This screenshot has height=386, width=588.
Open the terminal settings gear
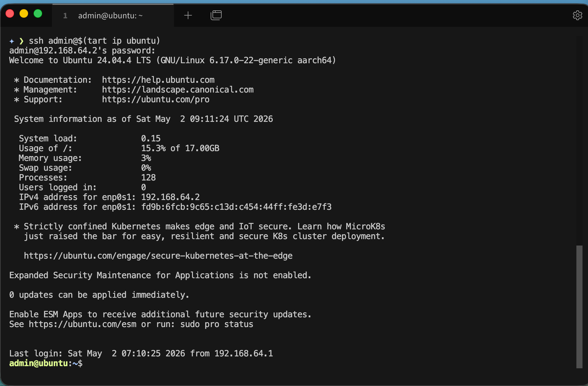(x=577, y=15)
